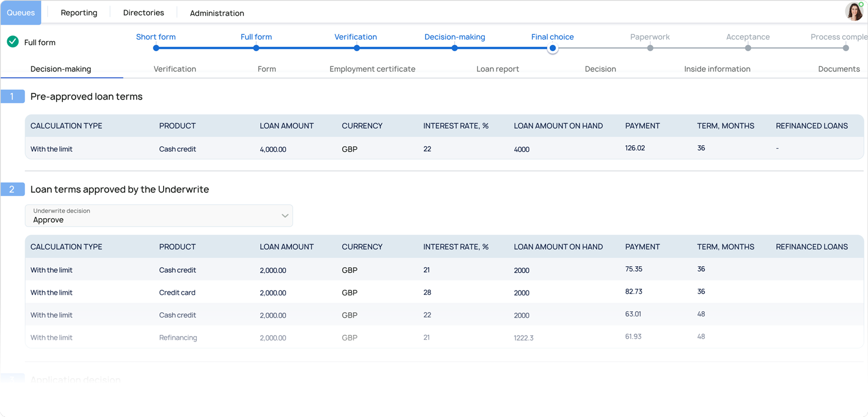Switch to the Loan report tab

pyautogui.click(x=498, y=69)
